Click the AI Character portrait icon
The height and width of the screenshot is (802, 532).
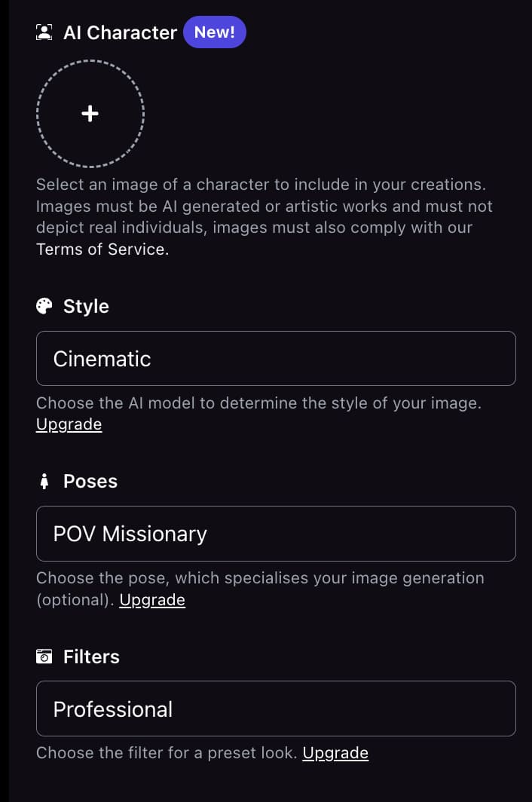click(x=44, y=32)
